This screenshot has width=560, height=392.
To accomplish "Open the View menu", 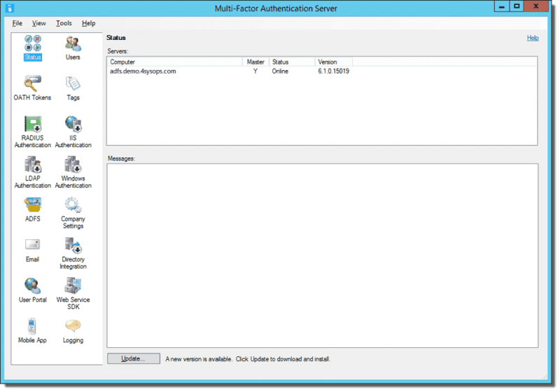I will (x=39, y=23).
